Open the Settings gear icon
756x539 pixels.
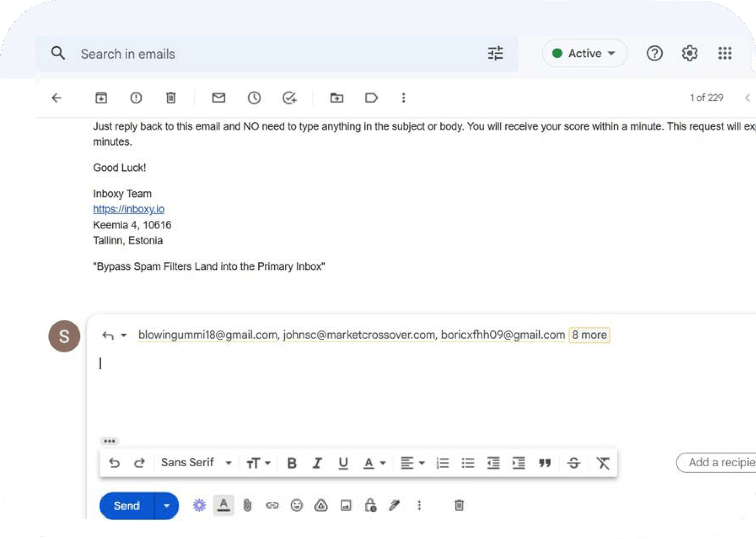690,53
